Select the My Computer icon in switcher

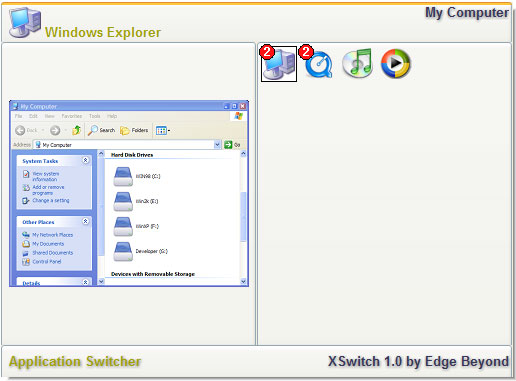tap(279, 64)
